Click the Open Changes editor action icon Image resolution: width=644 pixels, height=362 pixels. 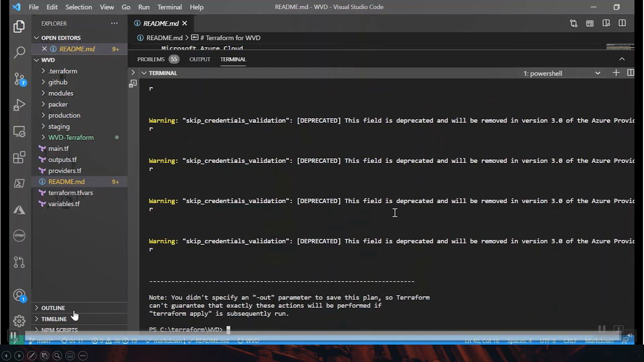(x=574, y=23)
